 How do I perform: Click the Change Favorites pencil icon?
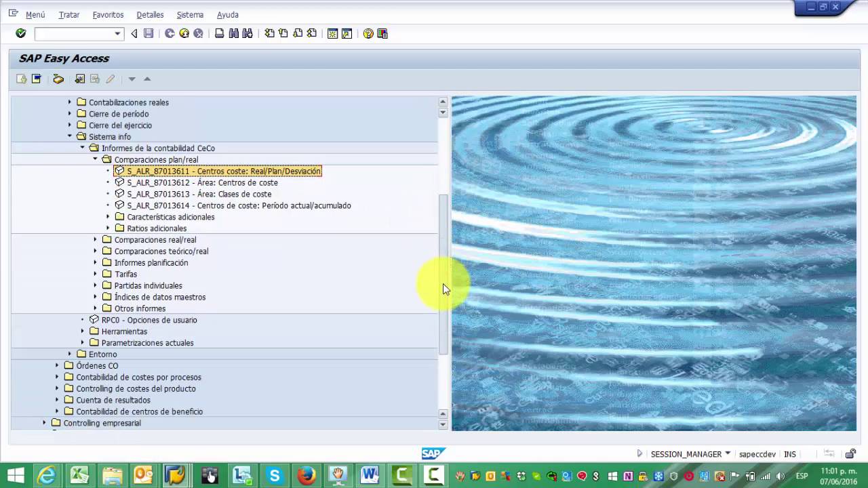(x=110, y=79)
